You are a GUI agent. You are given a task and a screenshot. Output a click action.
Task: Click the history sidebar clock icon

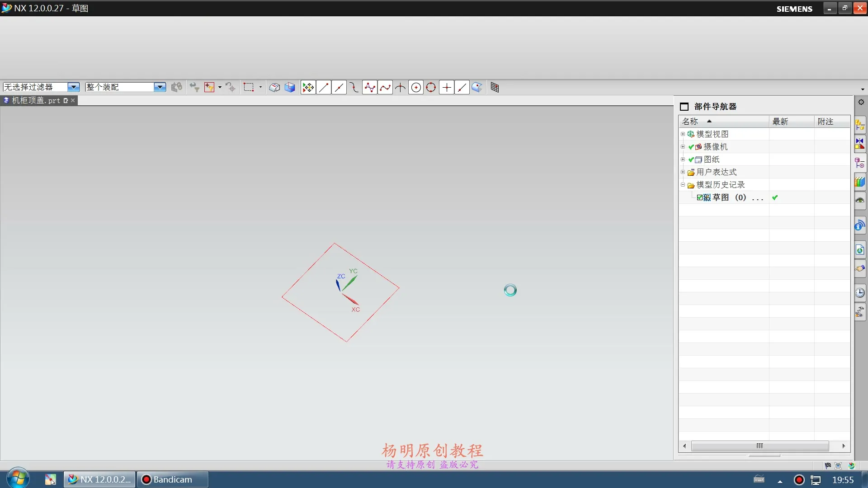tap(861, 293)
